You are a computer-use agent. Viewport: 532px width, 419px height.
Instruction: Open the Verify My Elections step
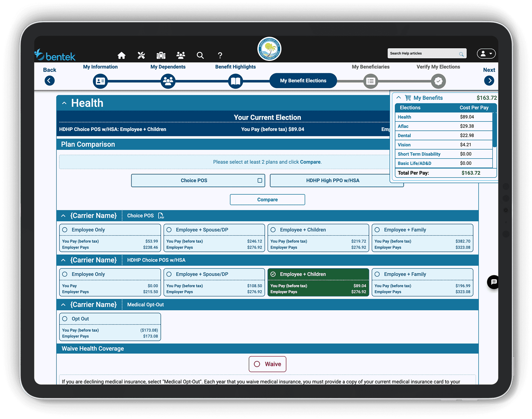(438, 81)
